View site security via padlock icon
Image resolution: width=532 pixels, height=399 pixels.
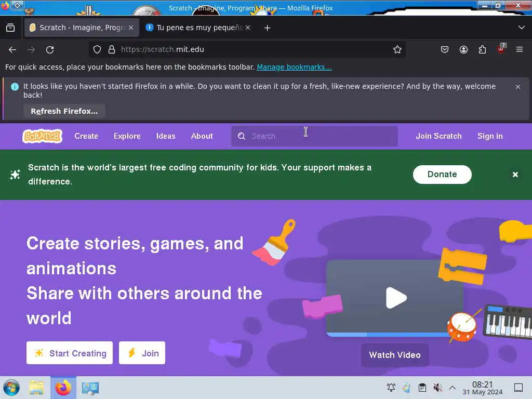click(112, 49)
